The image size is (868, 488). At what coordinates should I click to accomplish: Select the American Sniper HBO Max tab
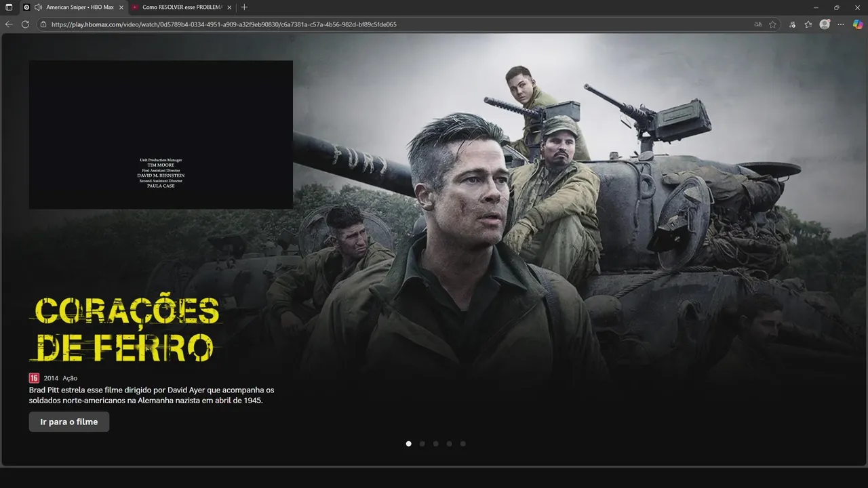pyautogui.click(x=74, y=7)
